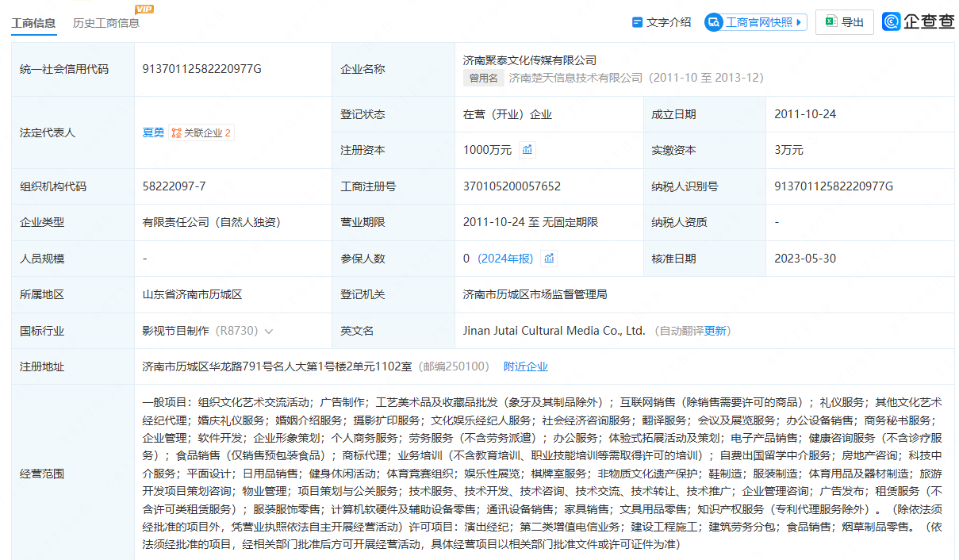Click the arrow on 工商官网快照
Viewport: 959px width, 560px height.
pyautogui.click(x=799, y=22)
